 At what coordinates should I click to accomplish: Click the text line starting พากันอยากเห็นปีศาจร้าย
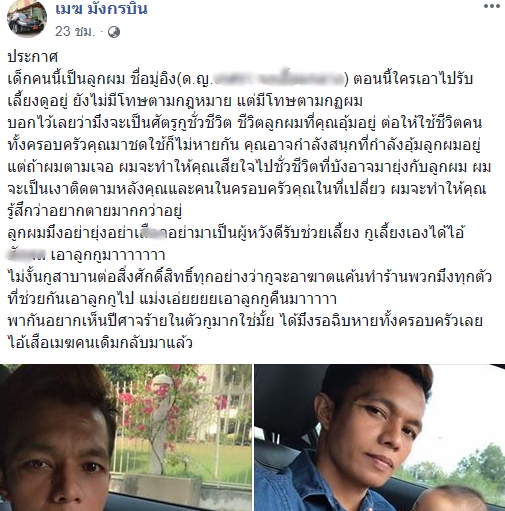click(245, 321)
